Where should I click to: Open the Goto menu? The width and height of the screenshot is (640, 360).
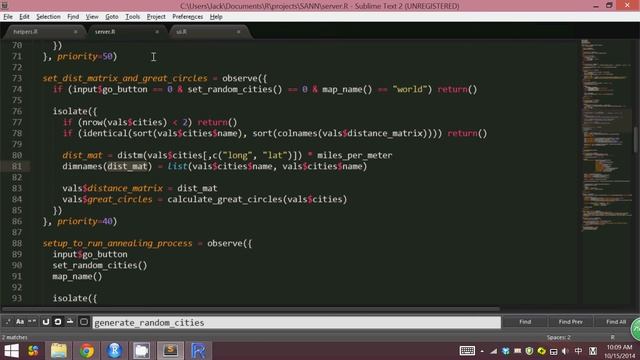(x=111, y=17)
